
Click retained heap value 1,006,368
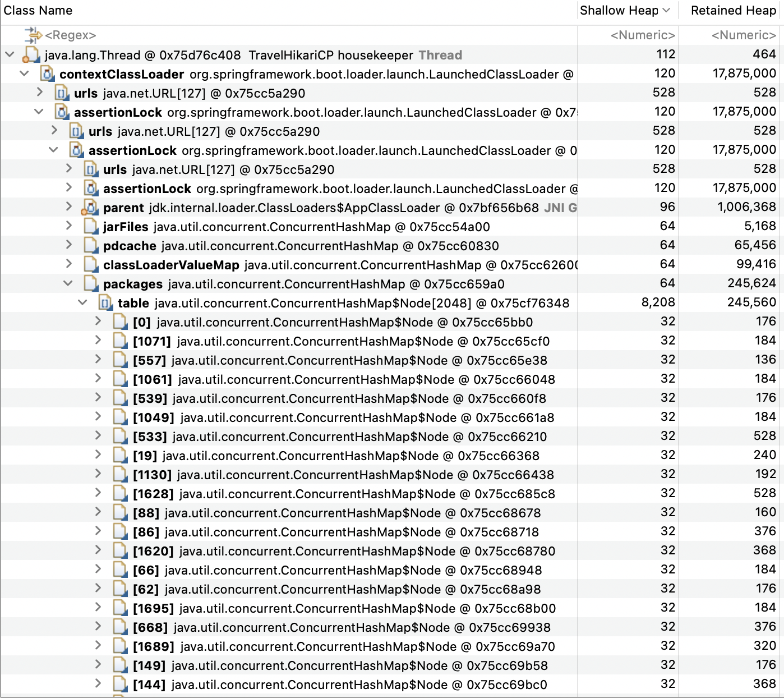pos(746,207)
